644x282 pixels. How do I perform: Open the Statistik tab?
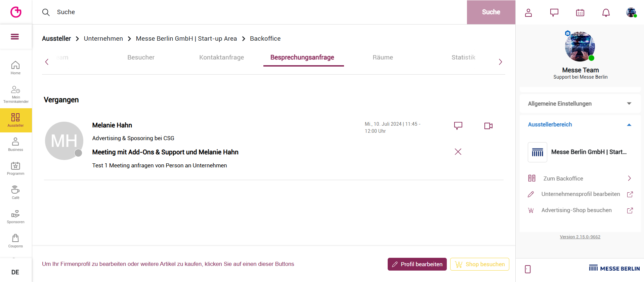tap(464, 57)
